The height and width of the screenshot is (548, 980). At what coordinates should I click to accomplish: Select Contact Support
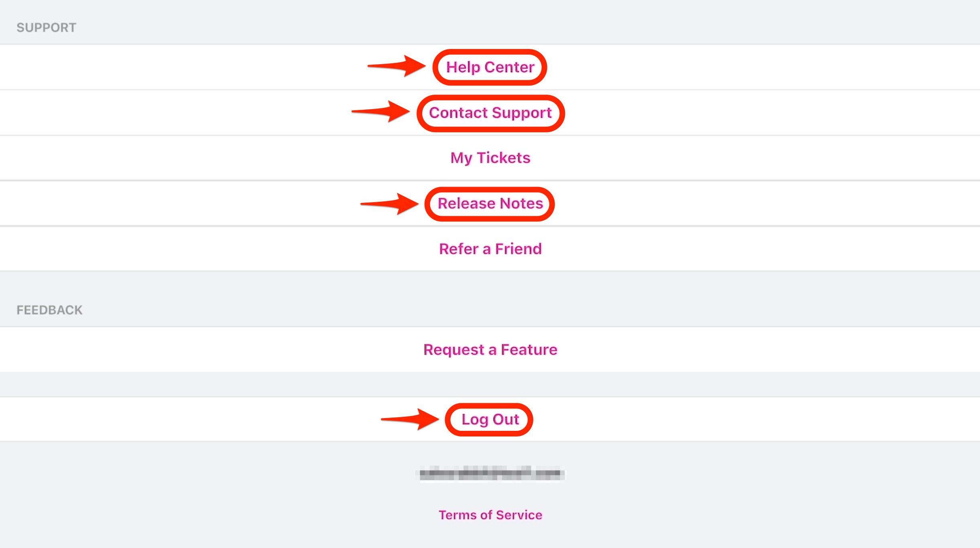pyautogui.click(x=490, y=113)
